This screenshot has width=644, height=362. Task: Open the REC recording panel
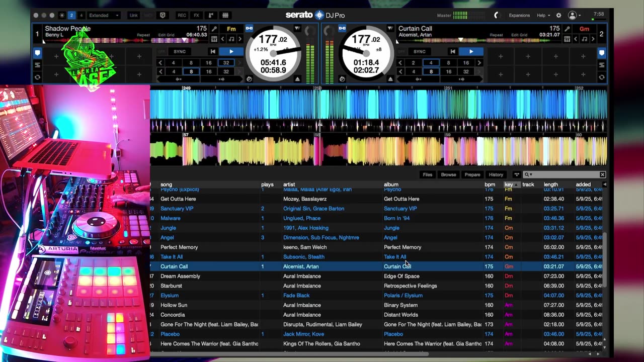182,15
